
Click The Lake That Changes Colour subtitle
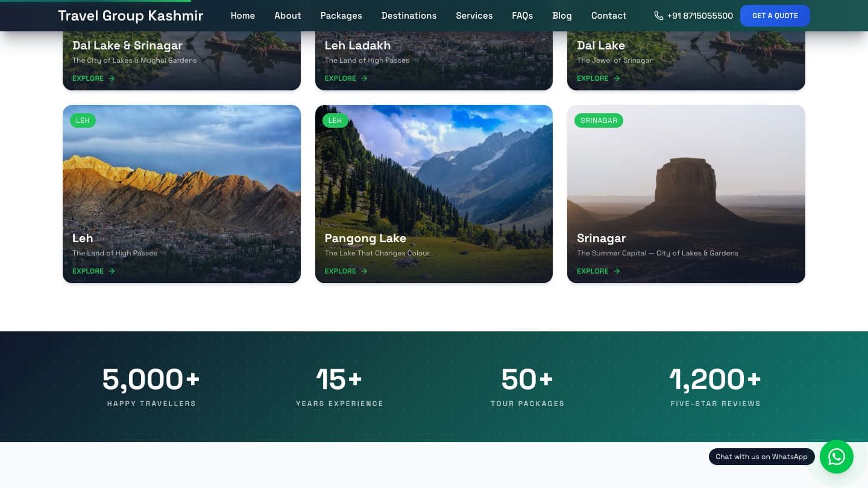click(377, 253)
